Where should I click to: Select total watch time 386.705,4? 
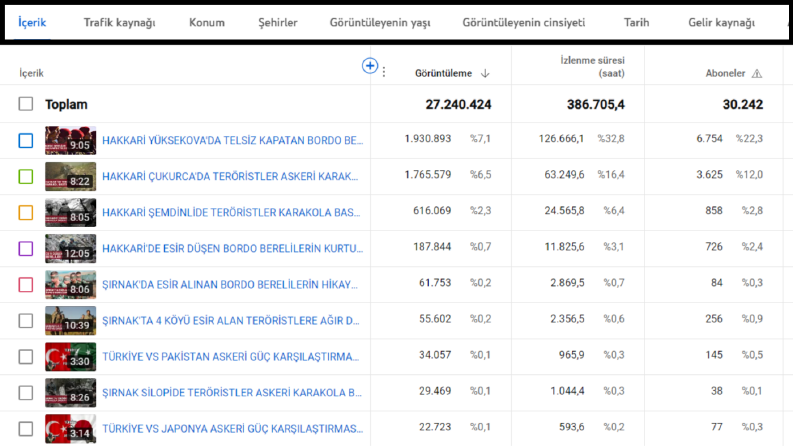[596, 104]
